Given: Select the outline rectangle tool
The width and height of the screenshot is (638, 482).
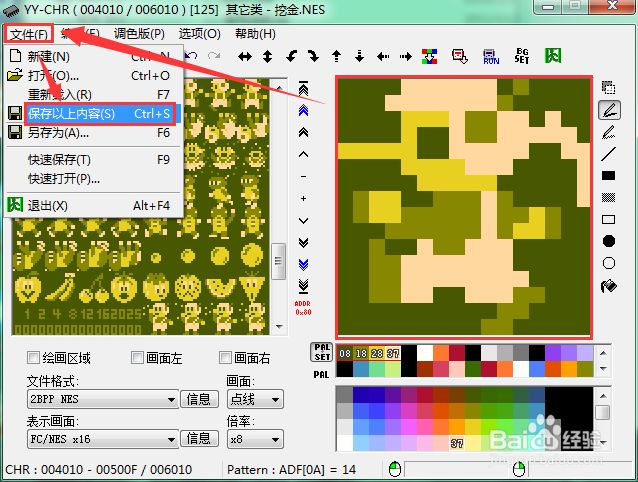Looking at the screenshot, I should click(x=608, y=220).
